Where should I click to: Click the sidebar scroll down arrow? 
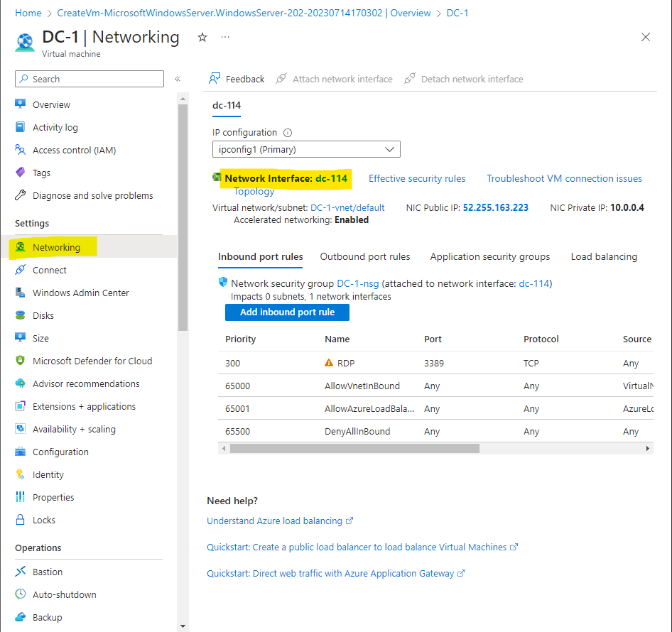[x=183, y=626]
